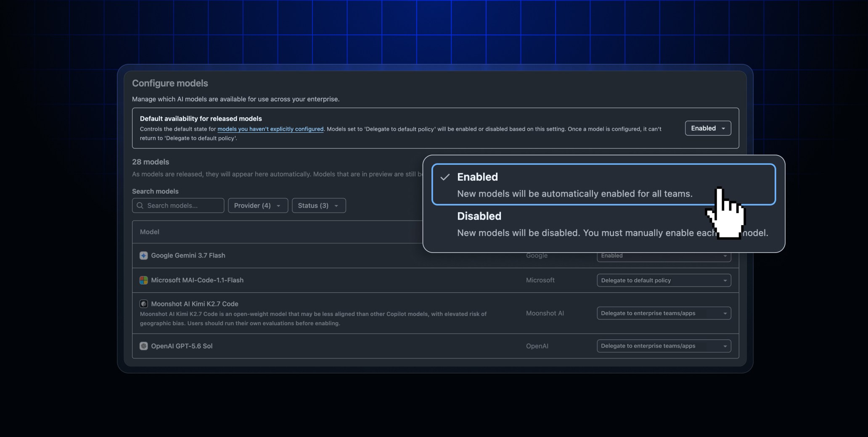Click the 'Microsoft MAI-Code-1.1-Flash' model name
Image resolution: width=868 pixels, height=437 pixels.
(197, 280)
